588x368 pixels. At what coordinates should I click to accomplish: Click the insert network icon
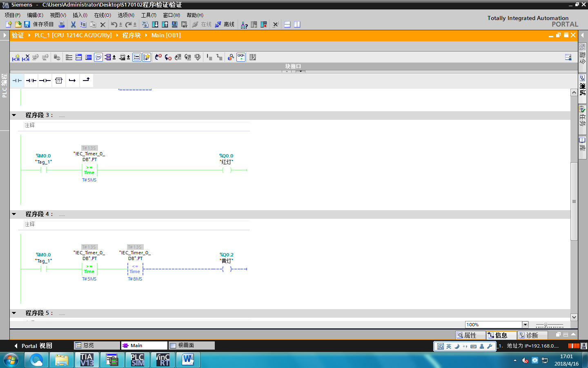[16, 58]
